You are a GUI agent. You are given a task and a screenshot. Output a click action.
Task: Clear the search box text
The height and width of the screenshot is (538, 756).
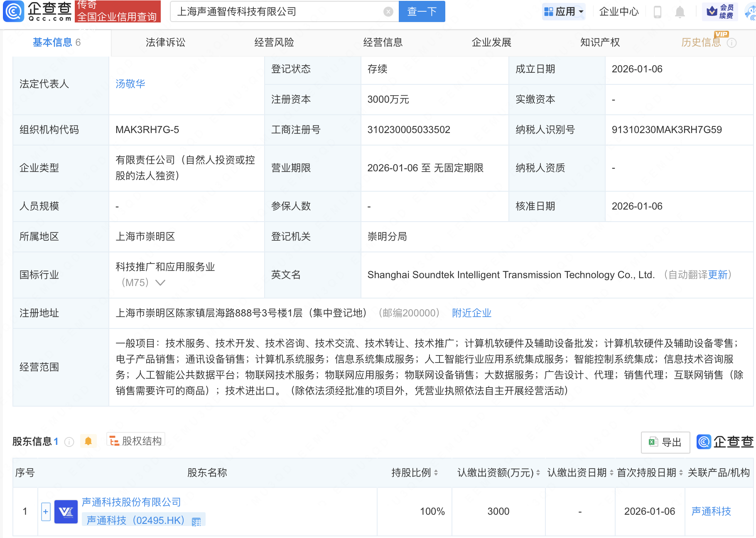pyautogui.click(x=388, y=12)
